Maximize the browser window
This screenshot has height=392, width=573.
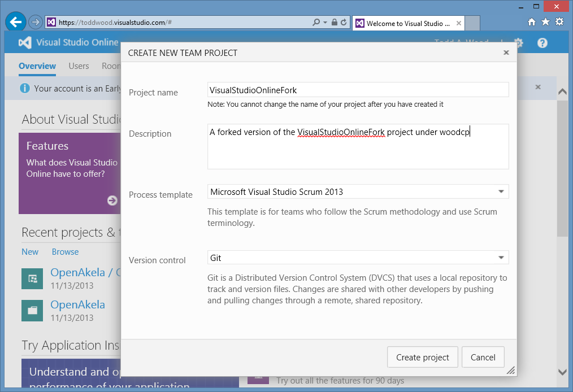pos(536,6)
